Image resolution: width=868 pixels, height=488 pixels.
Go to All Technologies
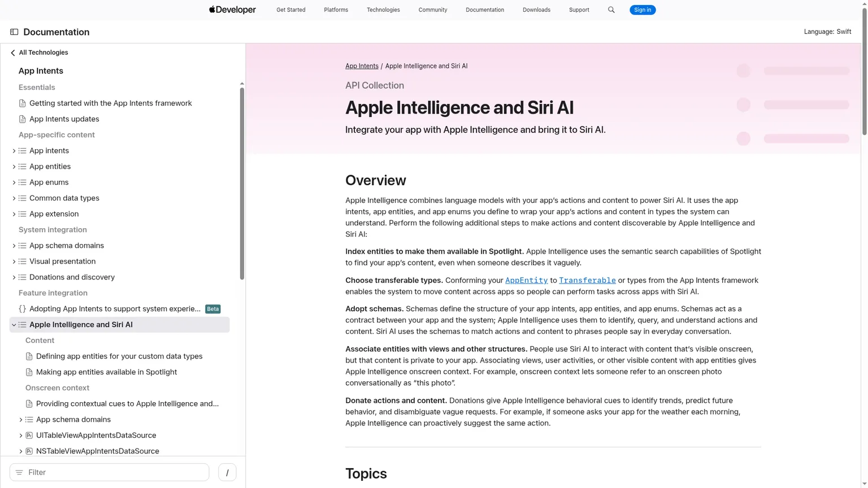44,53
